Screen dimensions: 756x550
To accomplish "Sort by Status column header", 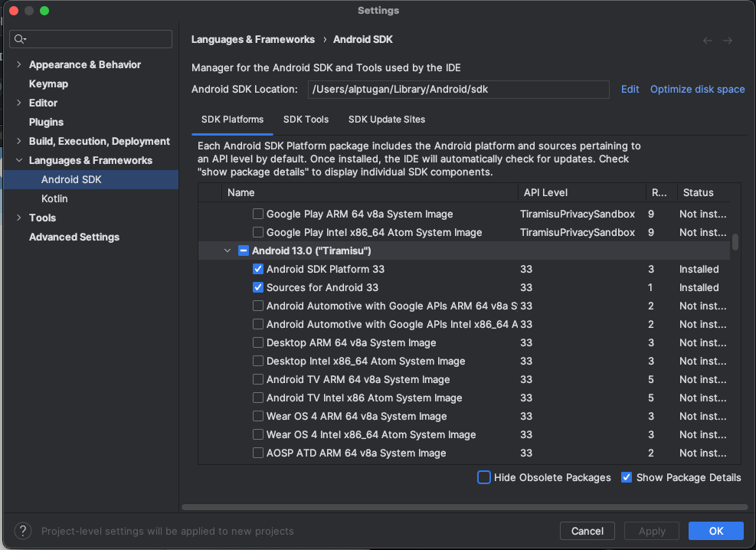I will click(704, 192).
